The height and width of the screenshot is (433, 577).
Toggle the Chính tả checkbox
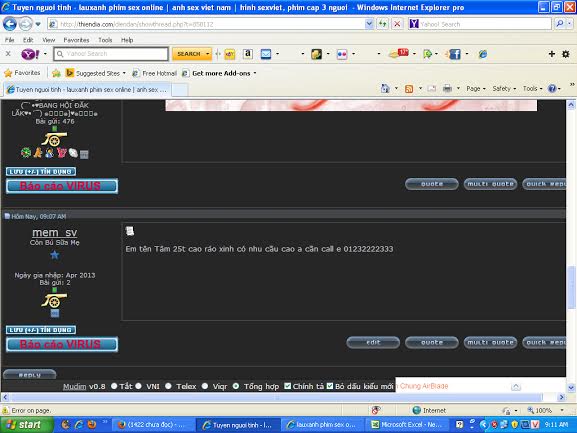[x=287, y=386]
